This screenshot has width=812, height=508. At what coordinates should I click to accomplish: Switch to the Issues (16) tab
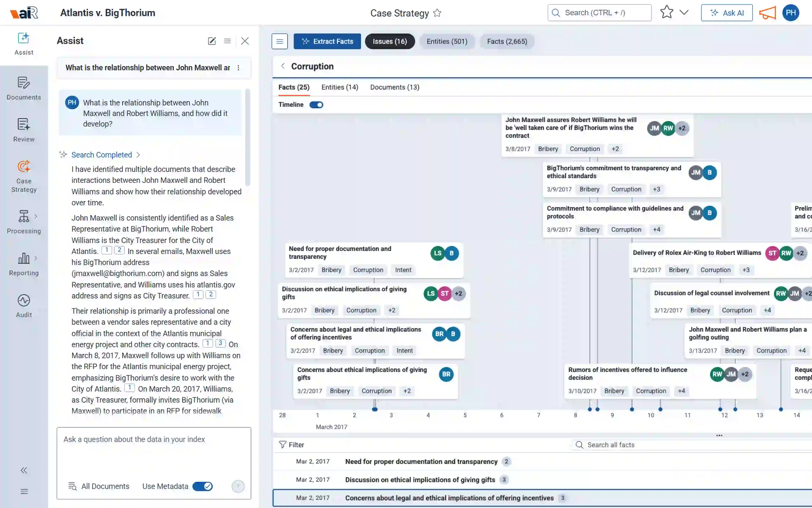pyautogui.click(x=390, y=41)
